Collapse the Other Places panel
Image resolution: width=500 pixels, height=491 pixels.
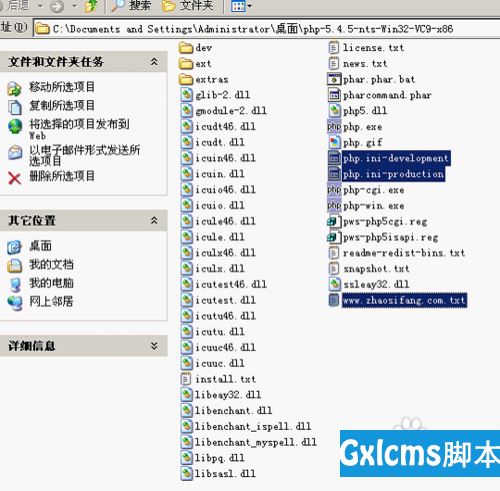(154, 220)
